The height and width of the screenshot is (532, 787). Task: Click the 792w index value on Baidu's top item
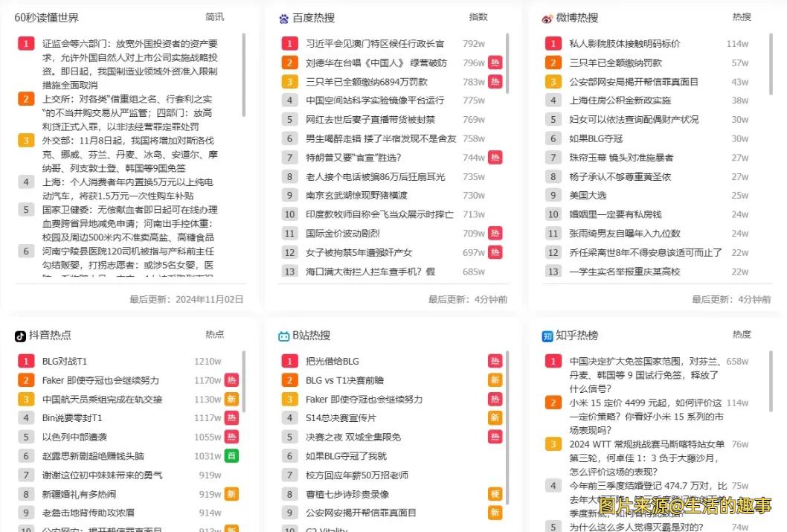tap(475, 42)
